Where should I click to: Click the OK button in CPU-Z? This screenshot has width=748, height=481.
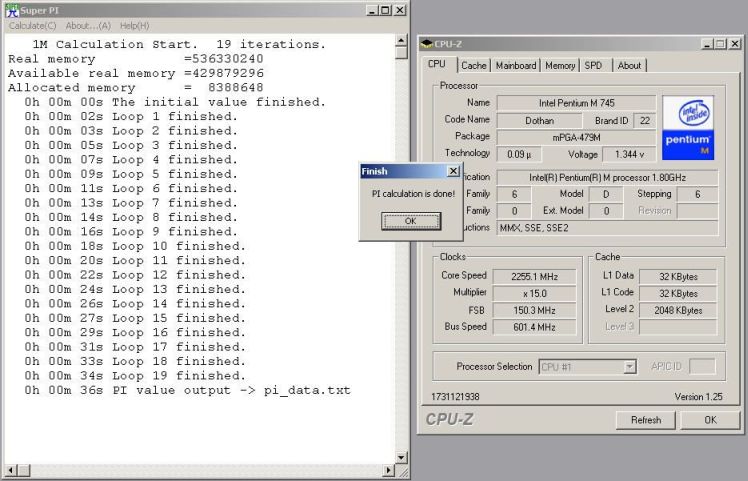pos(710,420)
